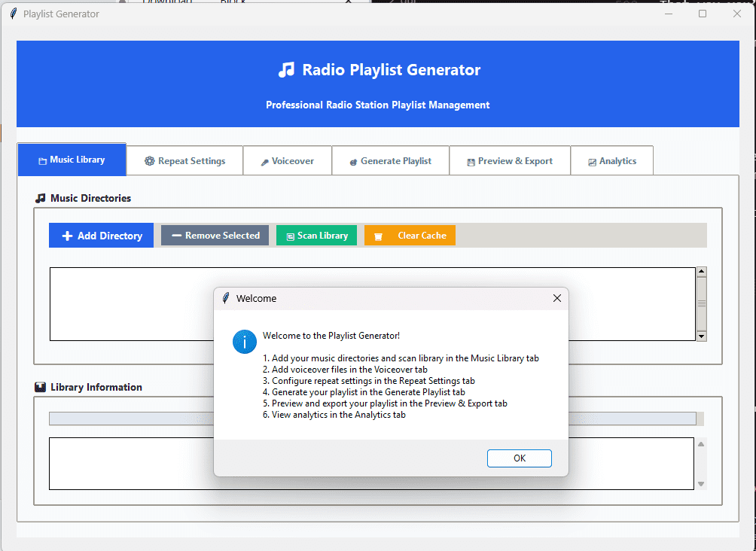Click the info icon in the Welcome dialog
The height and width of the screenshot is (551, 756).
[x=244, y=342]
